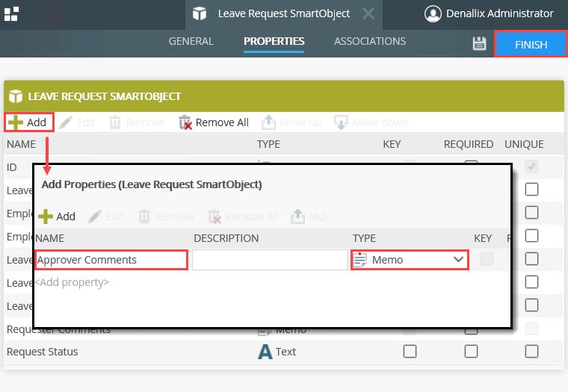This screenshot has width=568, height=392.
Task: Click the REQUIRED column header
Action: tap(469, 144)
